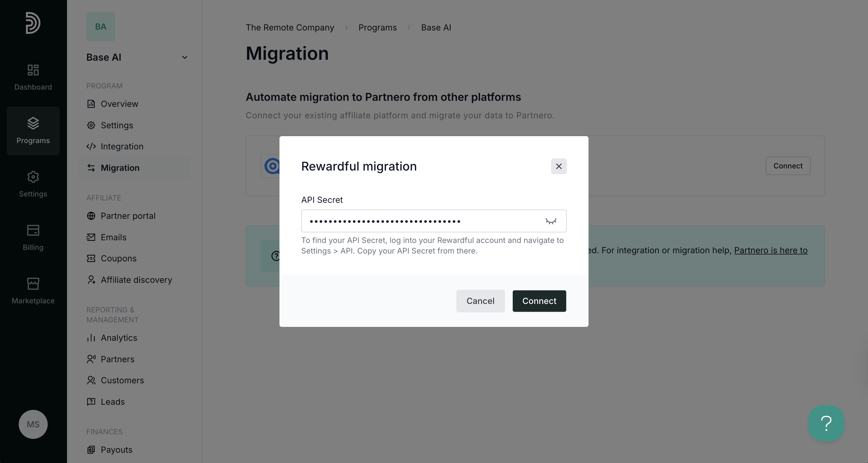This screenshot has width=868, height=463.
Task: Expand the Base AI program dropdown
Action: click(184, 57)
